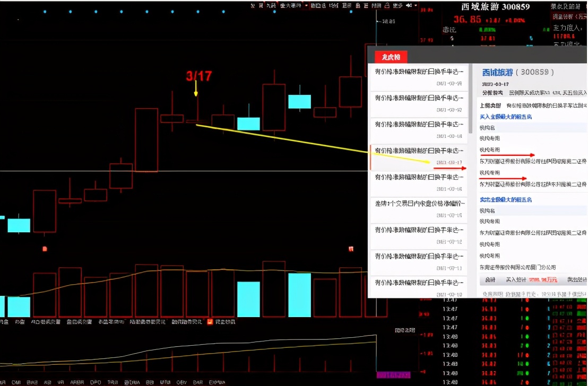Click the blue 买入金额最大 section heading
Image resolution: width=588 pixels, height=386 pixels.
click(x=506, y=117)
